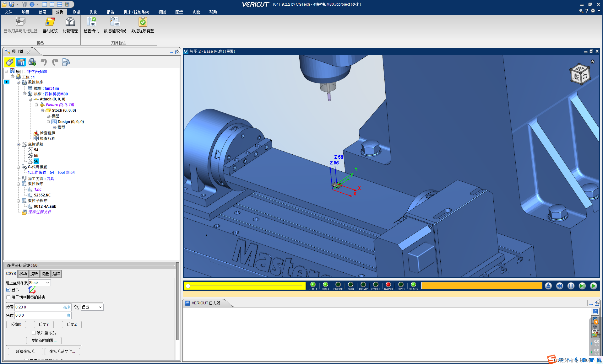Screen dimensions: 603x364
Task: Toggle configure panel icon in project tree toolbar
Action: click(21, 62)
